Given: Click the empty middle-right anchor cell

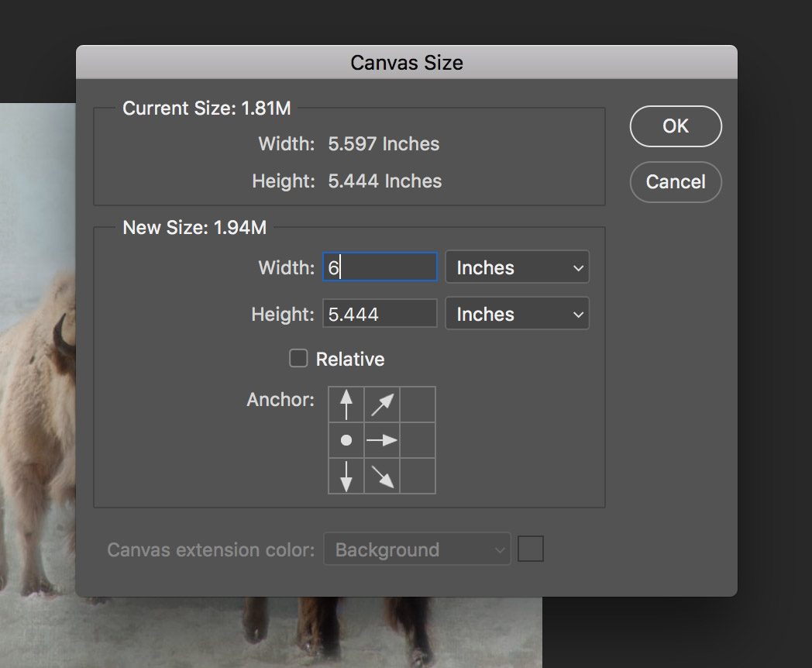Looking at the screenshot, I should [418, 440].
